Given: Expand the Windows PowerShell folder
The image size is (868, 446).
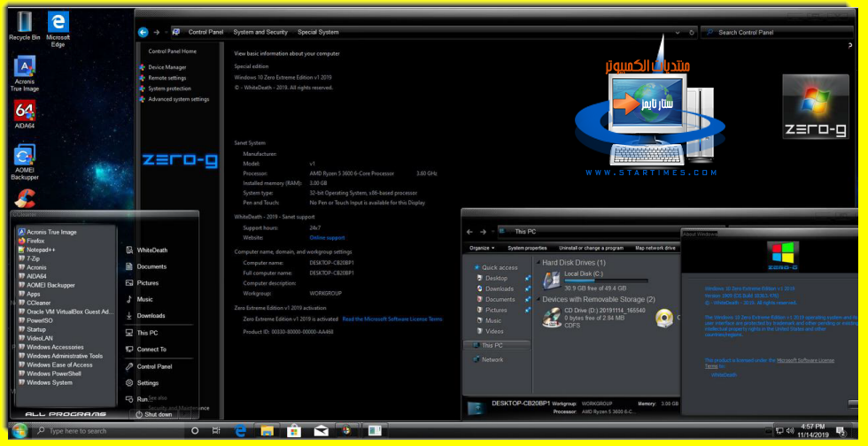Looking at the screenshot, I should (x=54, y=373).
